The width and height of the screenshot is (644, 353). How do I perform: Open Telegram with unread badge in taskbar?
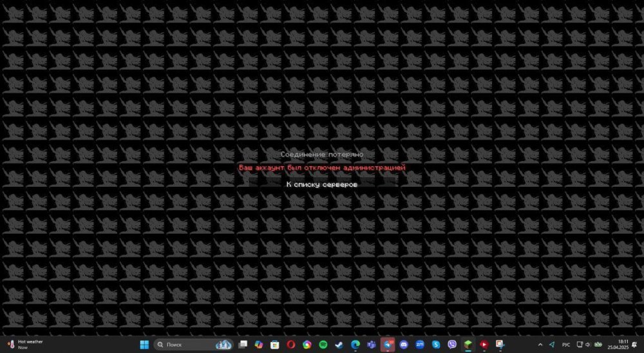pos(388,345)
